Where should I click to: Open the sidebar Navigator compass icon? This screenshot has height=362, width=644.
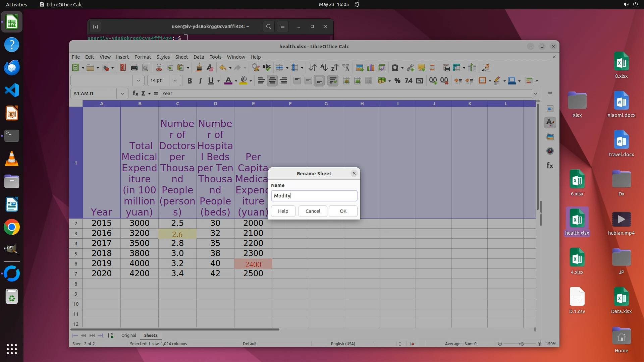[550, 151]
